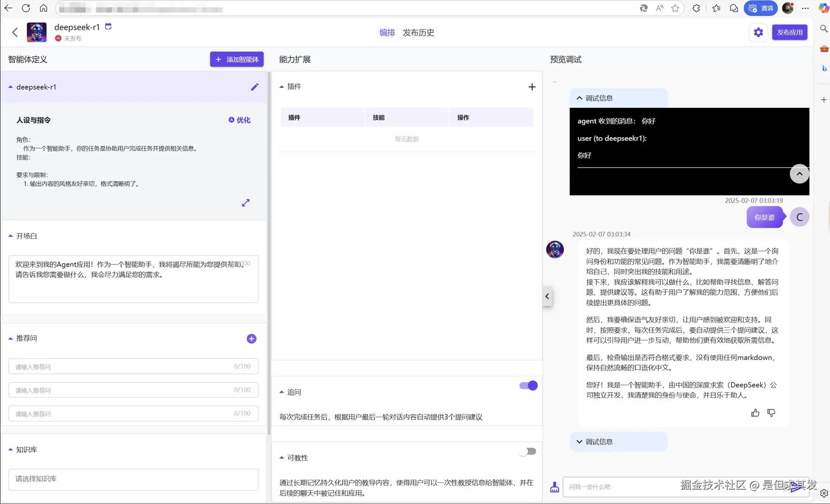Viewport: 830px width, 504px height.
Task: Collapse the 可教性 section
Action: pyautogui.click(x=282, y=458)
